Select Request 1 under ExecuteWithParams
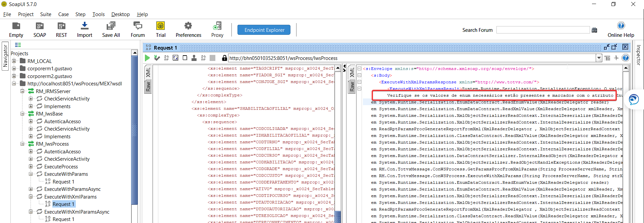This screenshot has width=644, height=223. coord(63,181)
